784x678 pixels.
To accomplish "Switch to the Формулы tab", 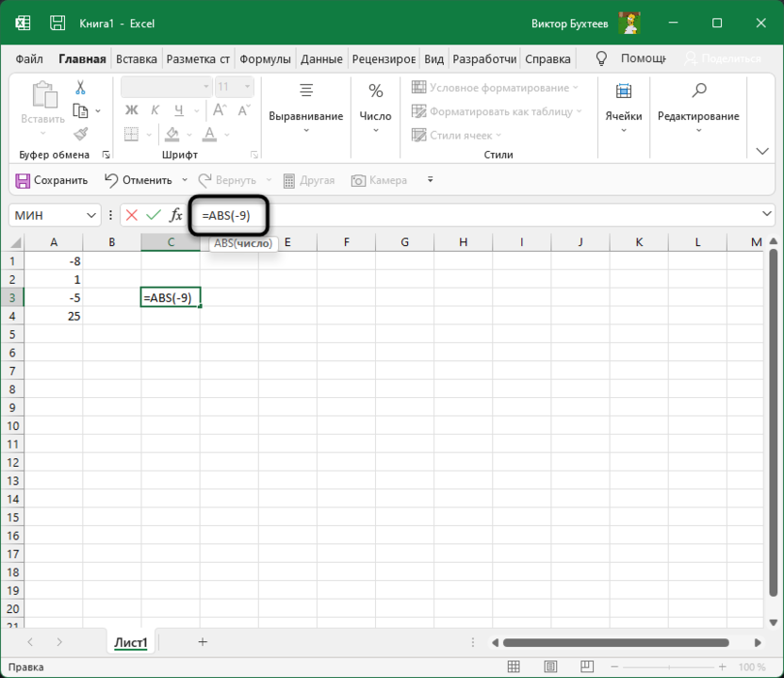I will pyautogui.click(x=265, y=58).
